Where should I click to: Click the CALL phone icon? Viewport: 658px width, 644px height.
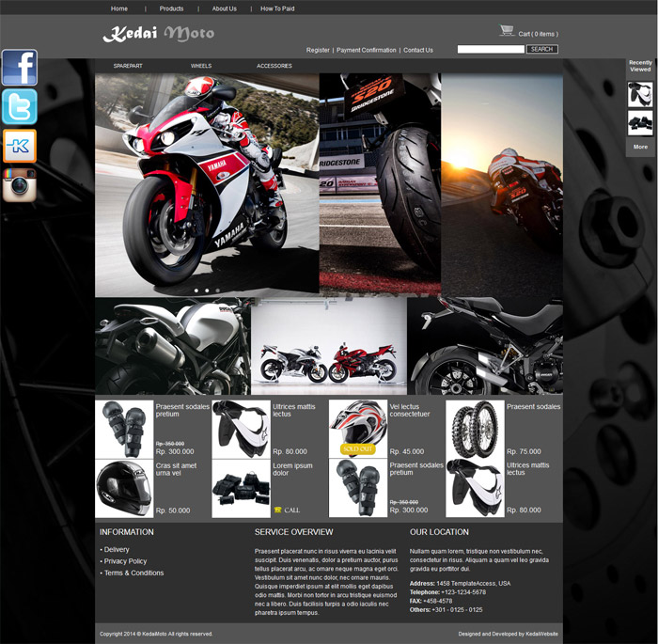tap(278, 510)
